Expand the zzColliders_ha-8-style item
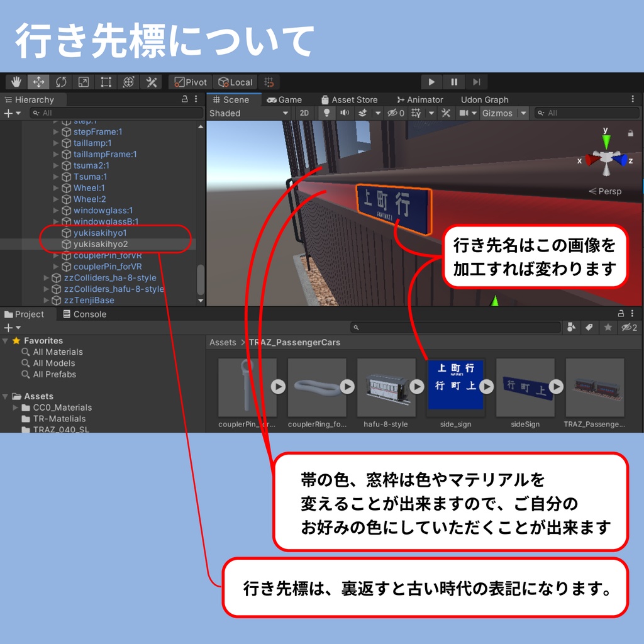The image size is (644, 644). [45, 277]
